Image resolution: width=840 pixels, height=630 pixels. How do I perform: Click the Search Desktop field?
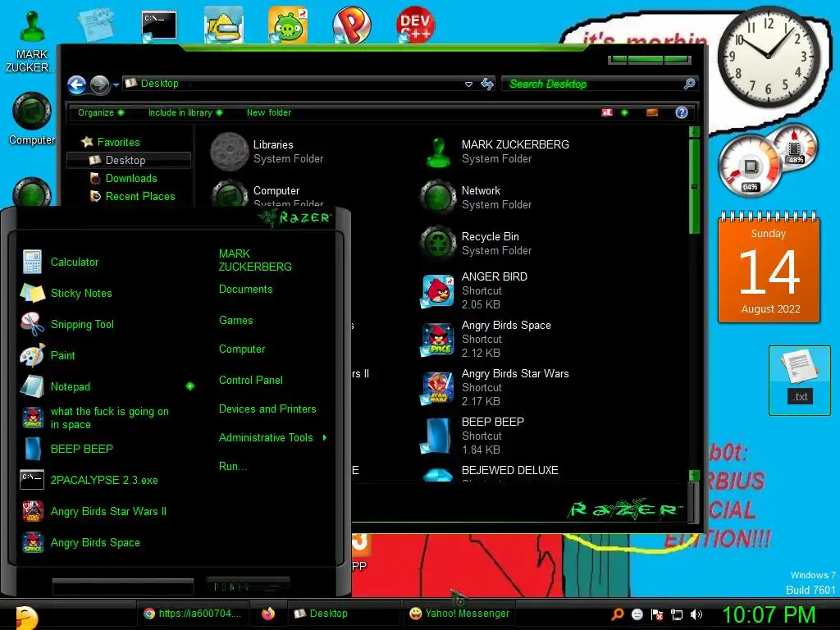tap(595, 84)
